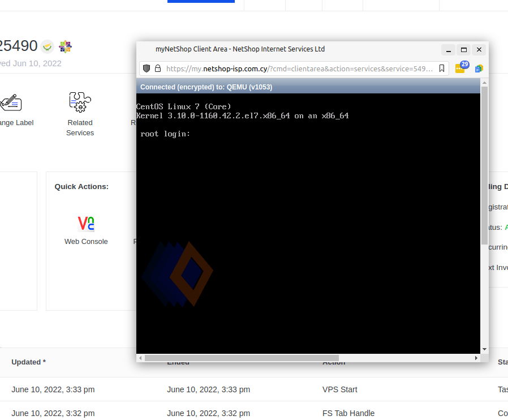Viewport: 508px width, 420px height.
Task: Click vertical scrollbar down arrow in console
Action: [484, 349]
